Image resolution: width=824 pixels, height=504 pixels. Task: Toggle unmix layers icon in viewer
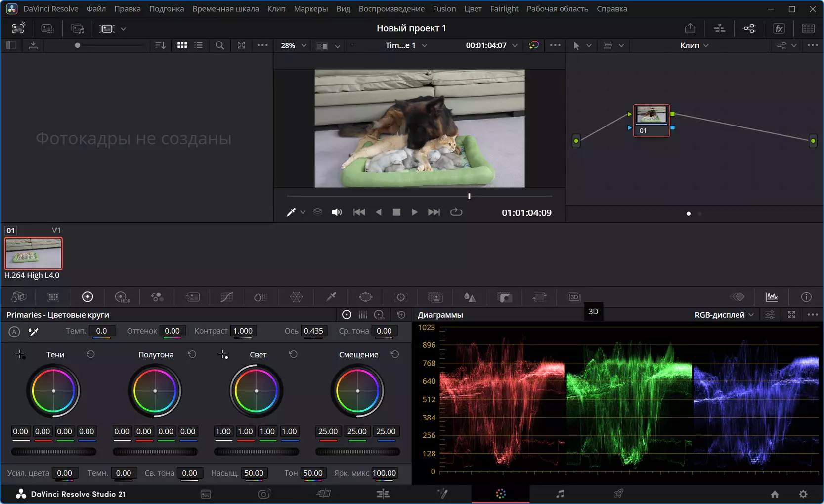318,212
